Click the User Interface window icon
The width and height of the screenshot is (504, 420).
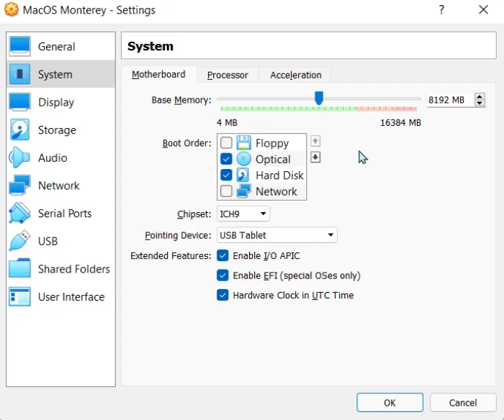[x=19, y=296]
